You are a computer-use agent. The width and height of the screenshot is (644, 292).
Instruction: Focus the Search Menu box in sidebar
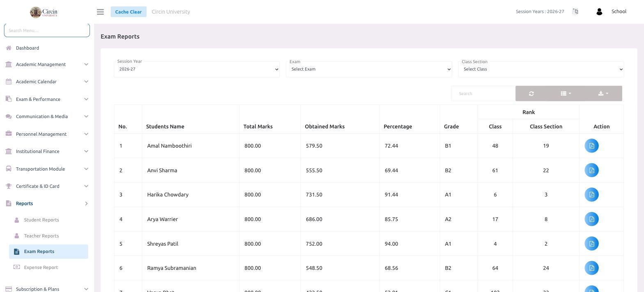(x=47, y=30)
